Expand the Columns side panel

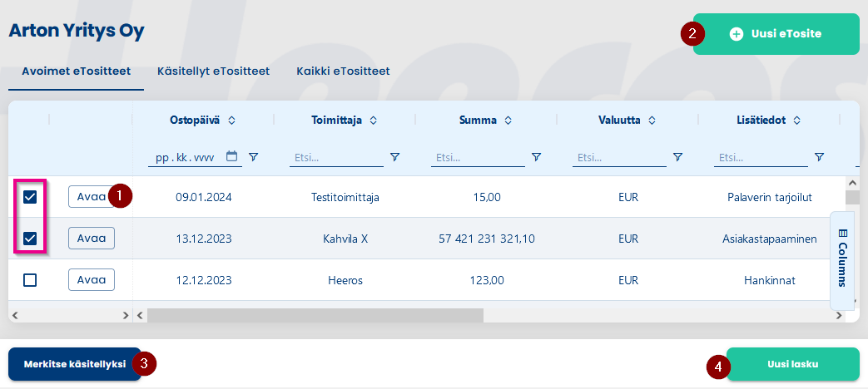click(x=842, y=258)
